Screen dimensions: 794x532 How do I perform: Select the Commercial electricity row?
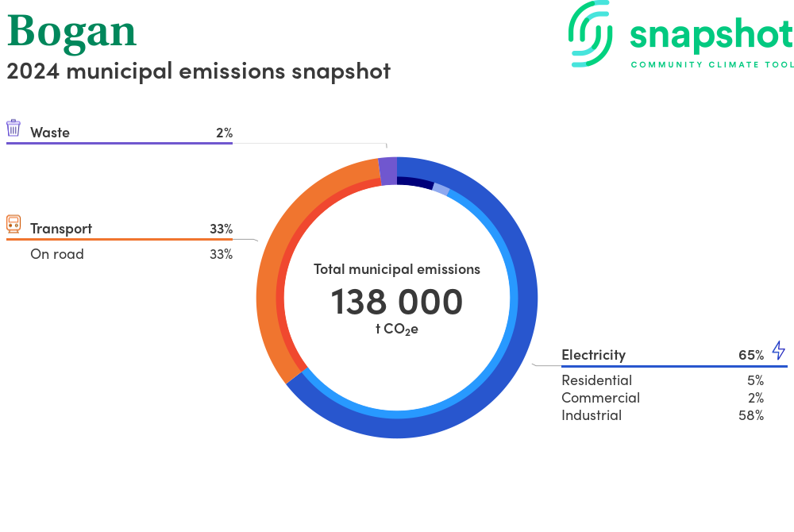[600, 398]
